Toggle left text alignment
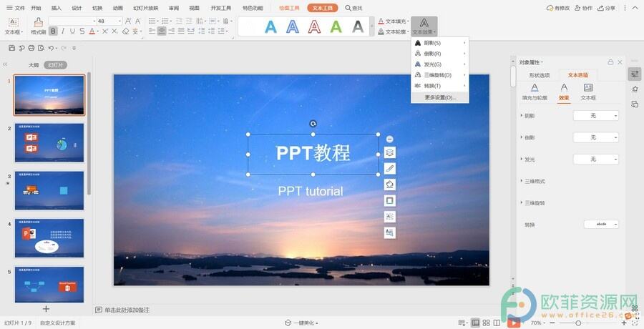The width and height of the screenshot is (644, 329). [x=152, y=31]
